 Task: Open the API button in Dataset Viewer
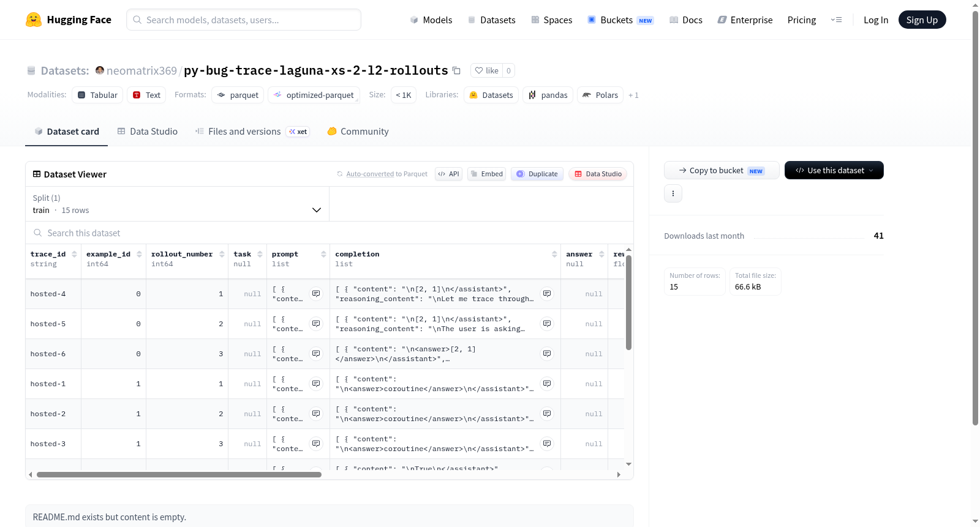(x=448, y=174)
